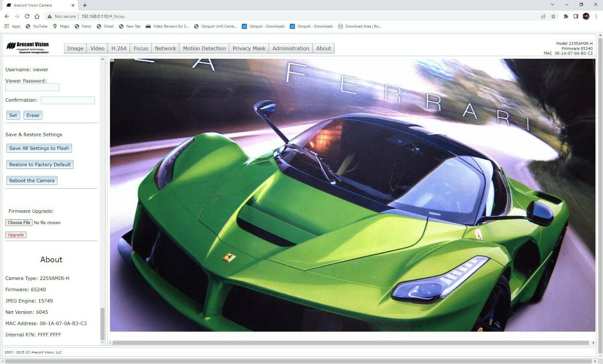Open the Maps bookmark
This screenshot has height=364, width=603.
[61, 26]
